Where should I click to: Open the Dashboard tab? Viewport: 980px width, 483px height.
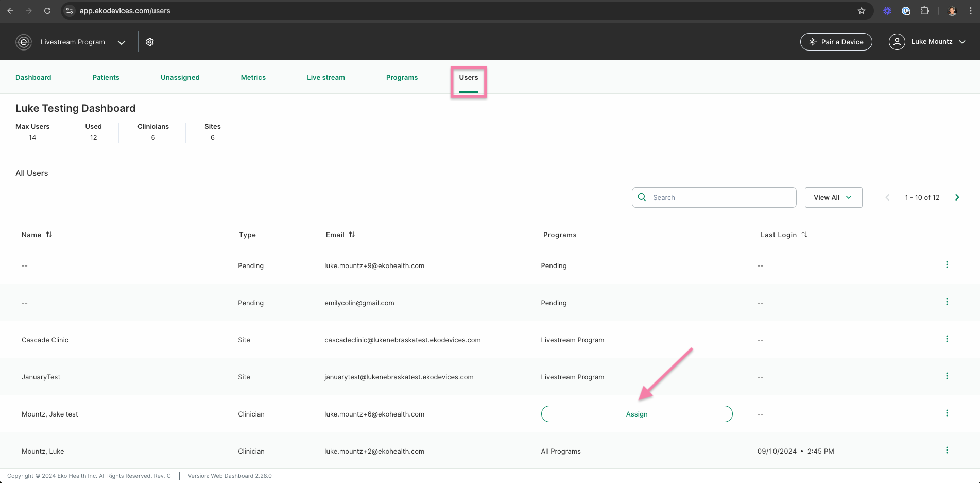[x=33, y=77]
